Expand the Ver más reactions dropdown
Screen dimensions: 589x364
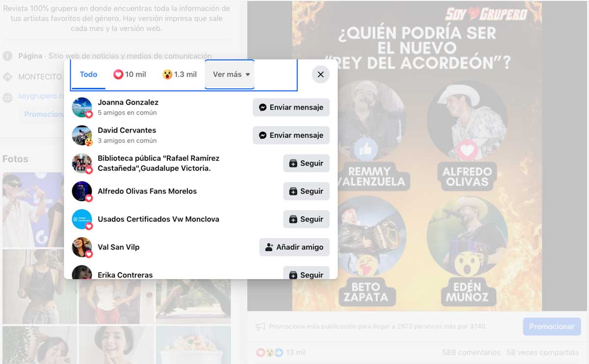(x=230, y=75)
